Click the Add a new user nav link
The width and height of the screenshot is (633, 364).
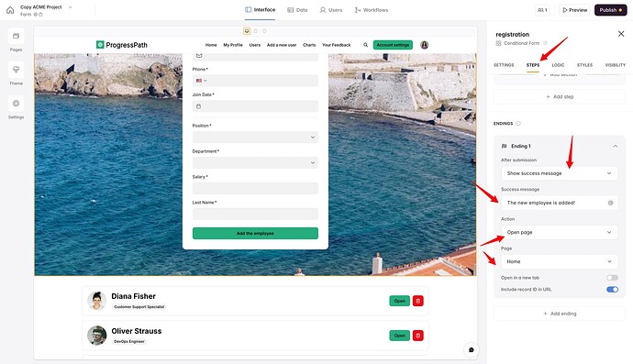(x=282, y=45)
